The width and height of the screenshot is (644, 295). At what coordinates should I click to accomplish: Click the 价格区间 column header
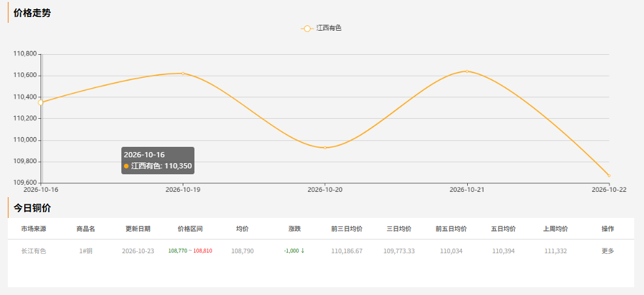click(x=190, y=229)
